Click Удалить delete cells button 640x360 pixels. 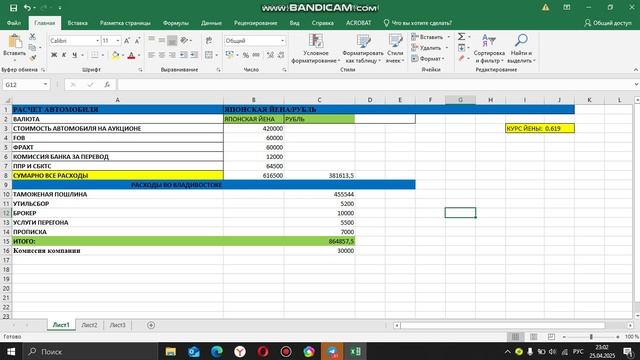tap(429, 48)
